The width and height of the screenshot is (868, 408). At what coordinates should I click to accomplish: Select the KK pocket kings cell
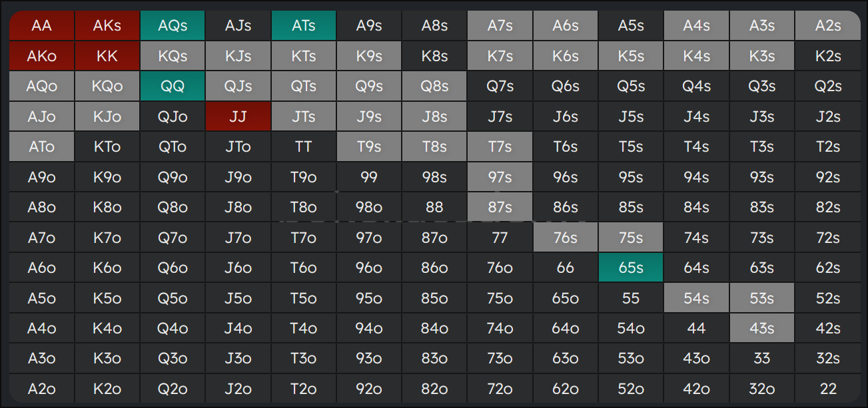(x=107, y=56)
